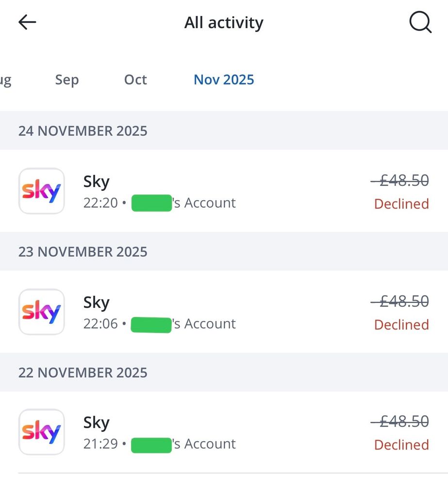
Task: Switch to the Oct month tab
Action: [135, 80]
